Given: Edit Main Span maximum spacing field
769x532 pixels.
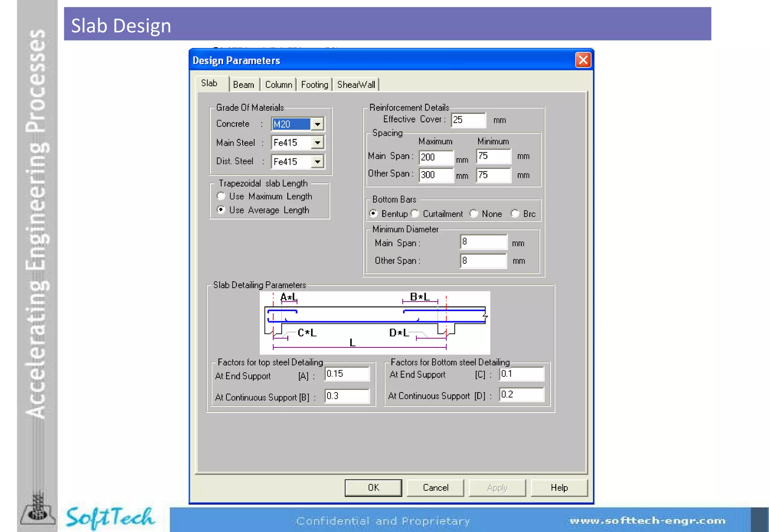Looking at the screenshot, I should [436, 157].
